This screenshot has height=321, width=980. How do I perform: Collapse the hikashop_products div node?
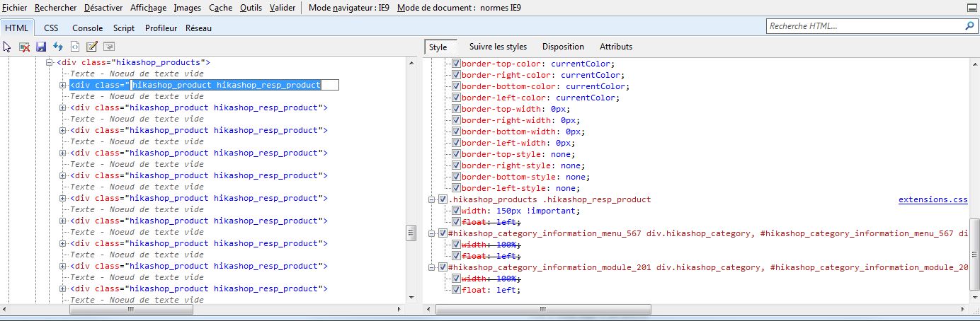[x=50, y=62]
